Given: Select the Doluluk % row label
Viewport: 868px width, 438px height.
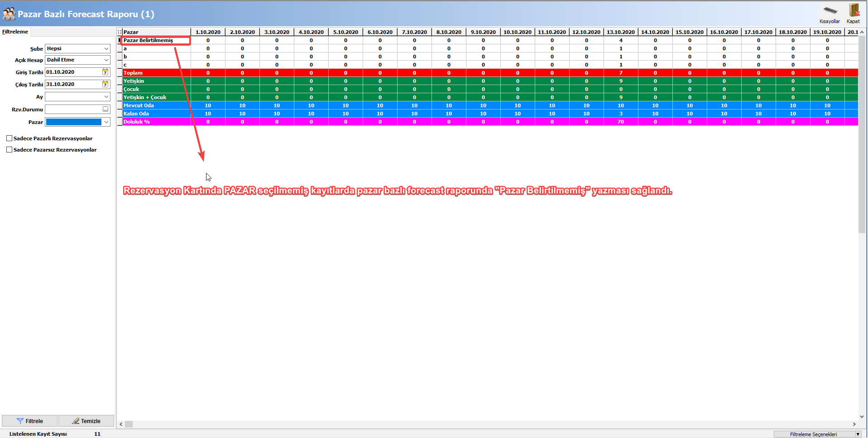Looking at the screenshot, I should tap(156, 122).
